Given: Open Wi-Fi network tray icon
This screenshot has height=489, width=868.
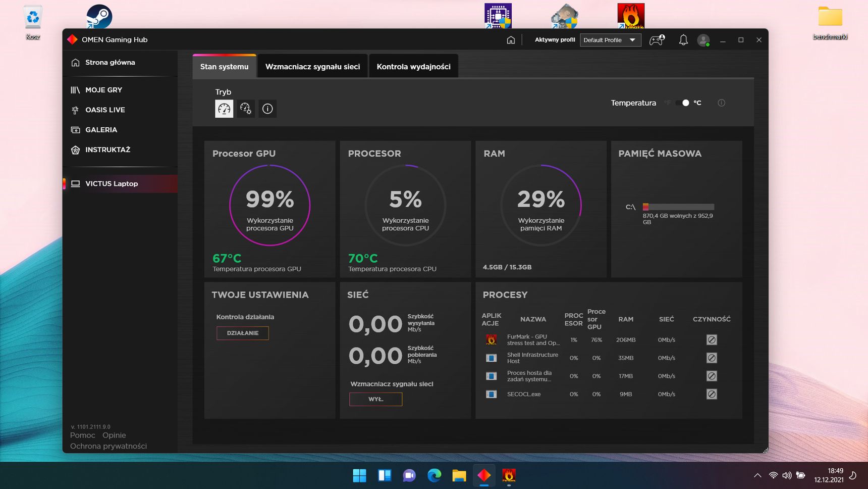Looking at the screenshot, I should (773, 475).
